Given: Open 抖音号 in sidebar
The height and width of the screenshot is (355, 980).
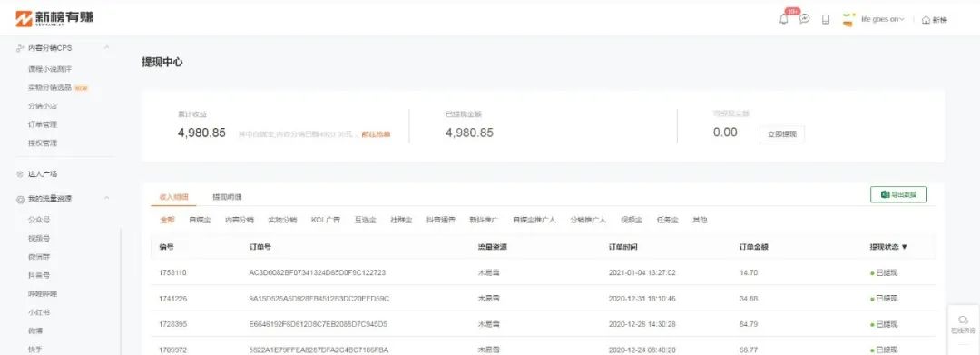Looking at the screenshot, I should [39, 275].
